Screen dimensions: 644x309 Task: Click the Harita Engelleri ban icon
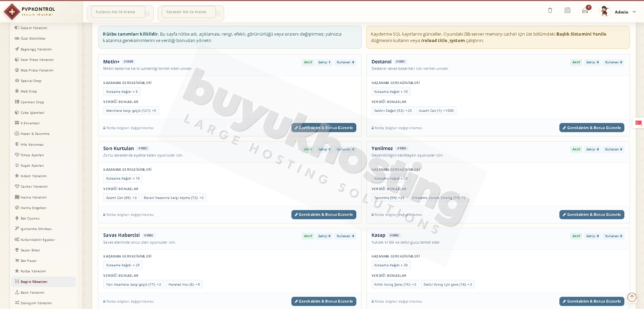pyautogui.click(x=17, y=208)
